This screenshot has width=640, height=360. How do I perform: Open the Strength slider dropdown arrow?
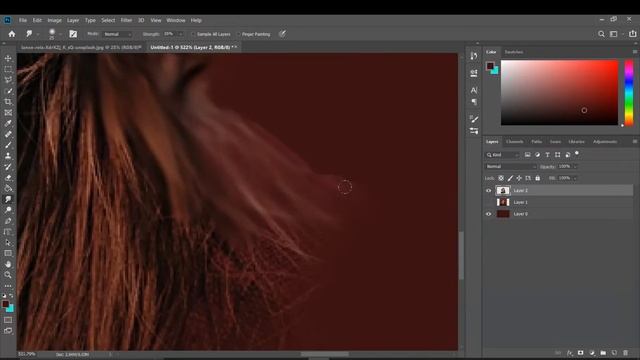point(181,34)
